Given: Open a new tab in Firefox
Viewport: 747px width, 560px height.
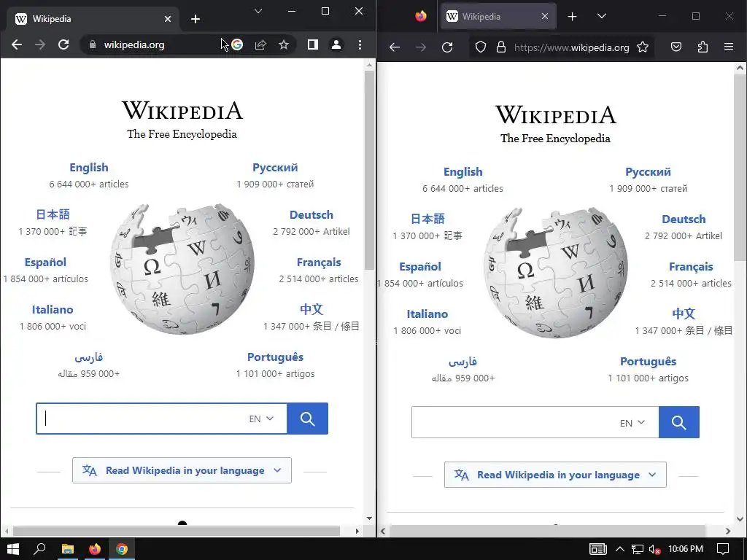Looking at the screenshot, I should 572,17.
